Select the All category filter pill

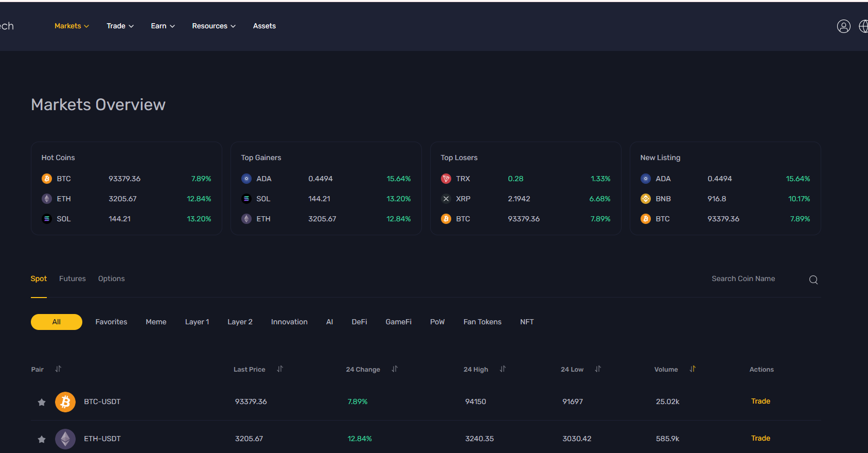click(x=57, y=322)
